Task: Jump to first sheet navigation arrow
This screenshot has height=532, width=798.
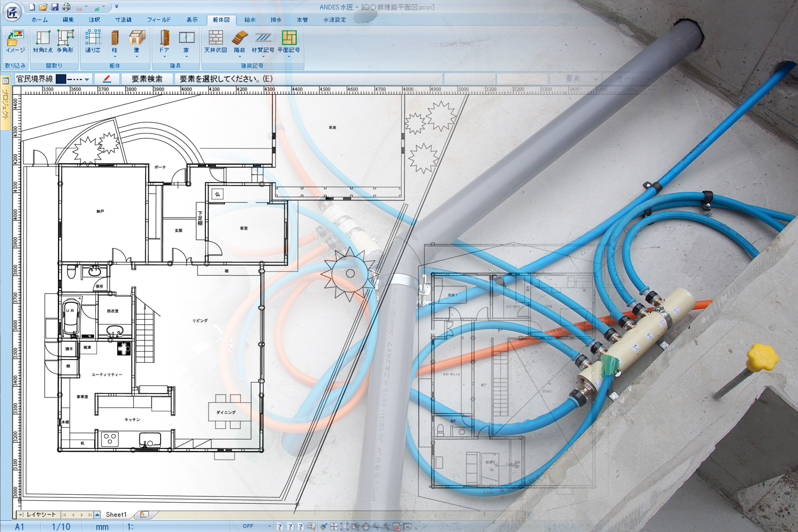Action: click(64, 515)
